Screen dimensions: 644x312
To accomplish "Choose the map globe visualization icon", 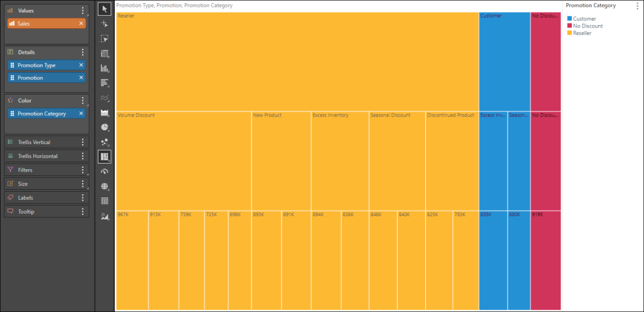I will 105,186.
